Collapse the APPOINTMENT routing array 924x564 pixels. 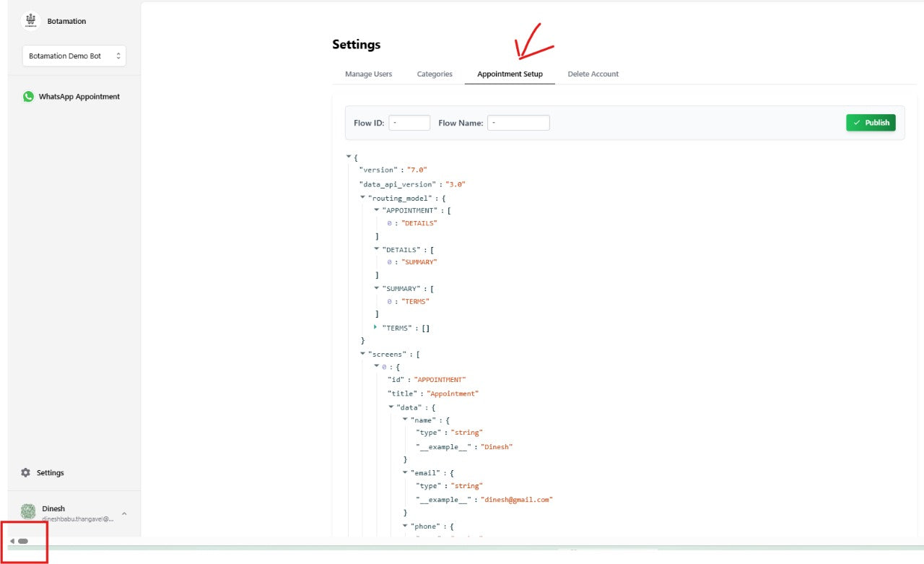[376, 210]
